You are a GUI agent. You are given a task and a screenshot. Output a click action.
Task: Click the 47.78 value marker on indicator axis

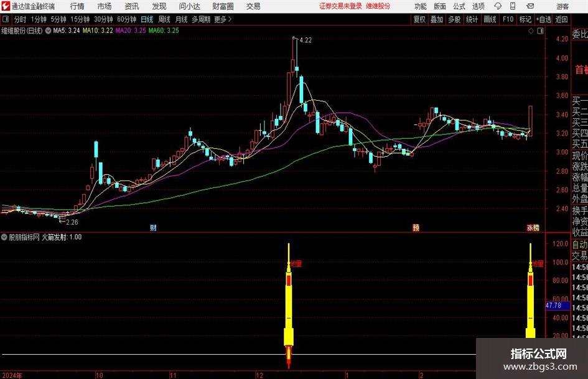tap(558, 306)
